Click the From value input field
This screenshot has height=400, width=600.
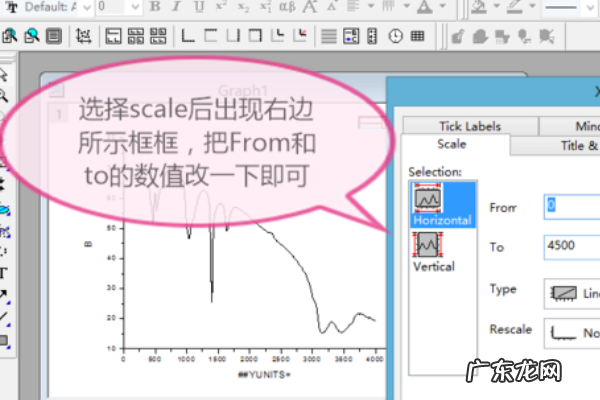pyautogui.click(x=570, y=206)
